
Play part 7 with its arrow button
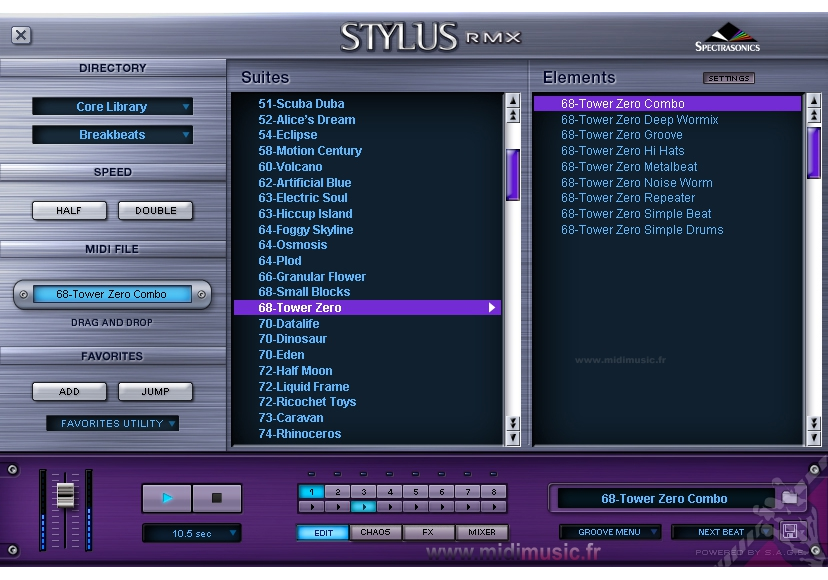pyautogui.click(x=468, y=507)
